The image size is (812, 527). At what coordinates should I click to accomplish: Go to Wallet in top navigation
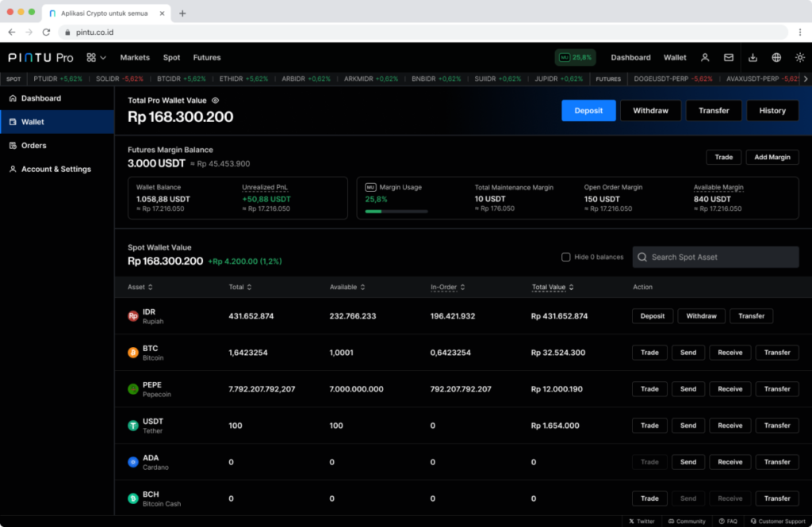(675, 58)
